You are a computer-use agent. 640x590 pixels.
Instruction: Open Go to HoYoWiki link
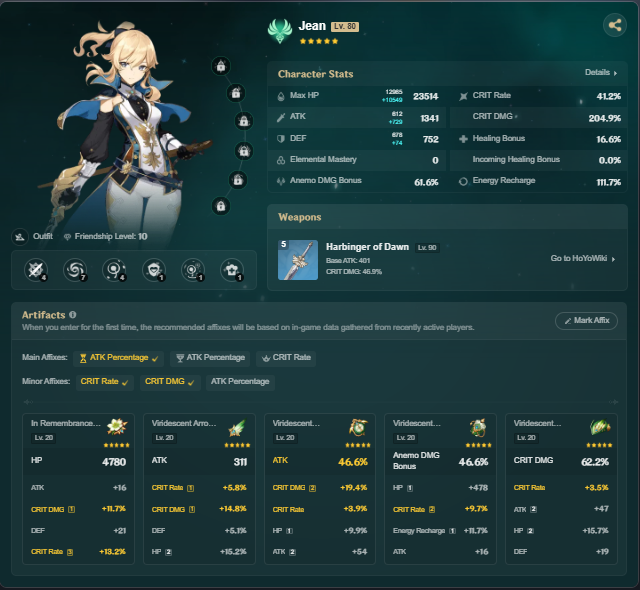point(582,258)
